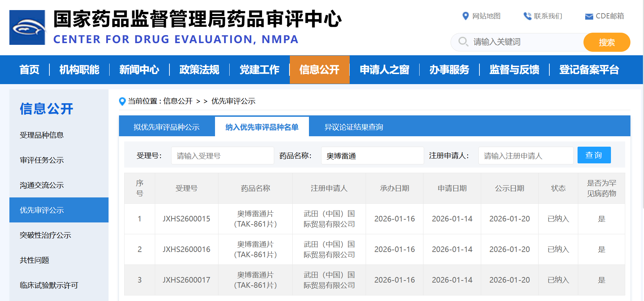Switch to the 拟优先审评品种公示 tab
Image resolution: width=644 pixels, height=301 pixels.
point(167,127)
